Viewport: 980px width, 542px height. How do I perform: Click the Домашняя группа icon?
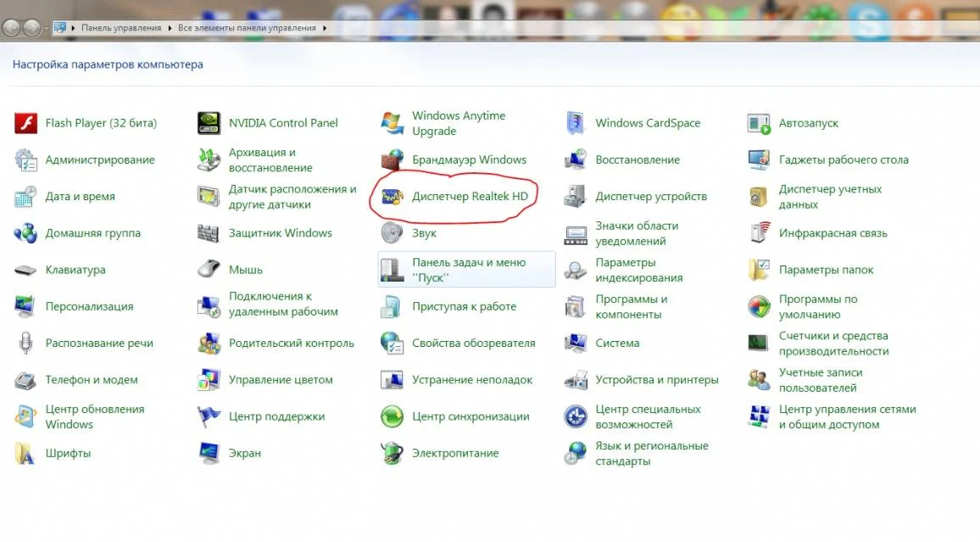tap(25, 233)
